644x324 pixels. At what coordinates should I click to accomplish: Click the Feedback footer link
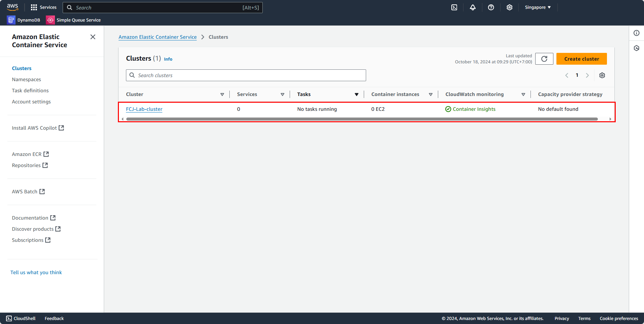click(x=54, y=318)
